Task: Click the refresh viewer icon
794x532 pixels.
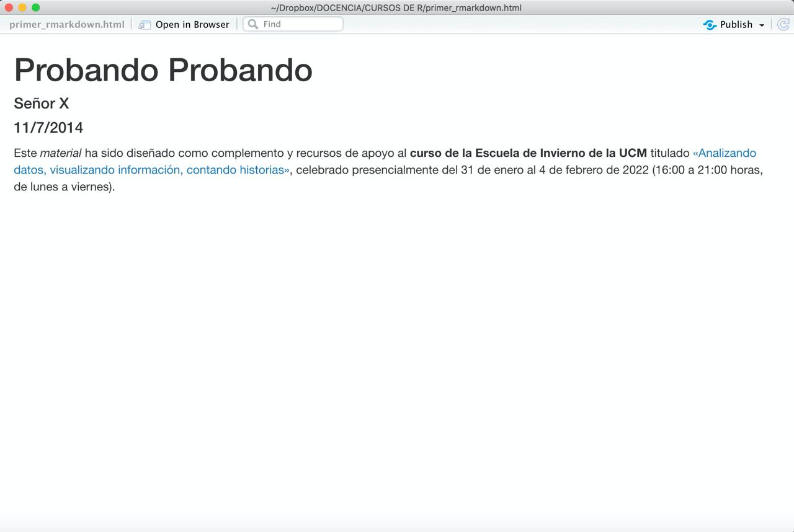Action: click(x=783, y=24)
